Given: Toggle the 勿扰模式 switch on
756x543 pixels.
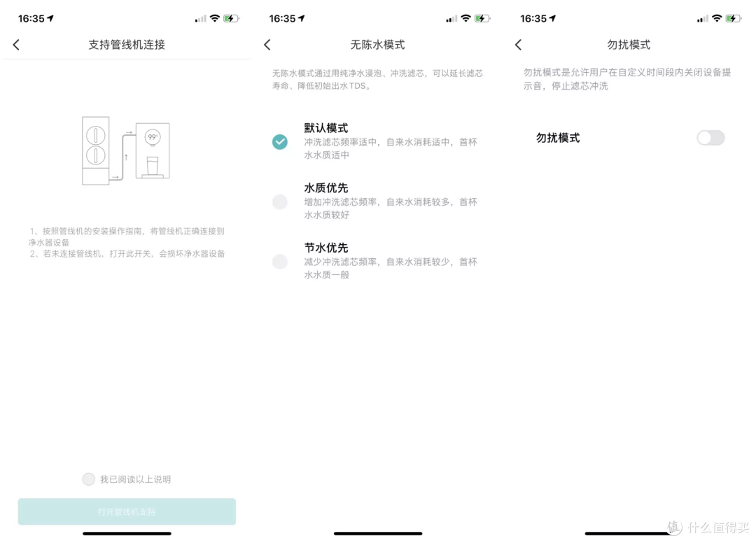Looking at the screenshot, I should click(710, 138).
